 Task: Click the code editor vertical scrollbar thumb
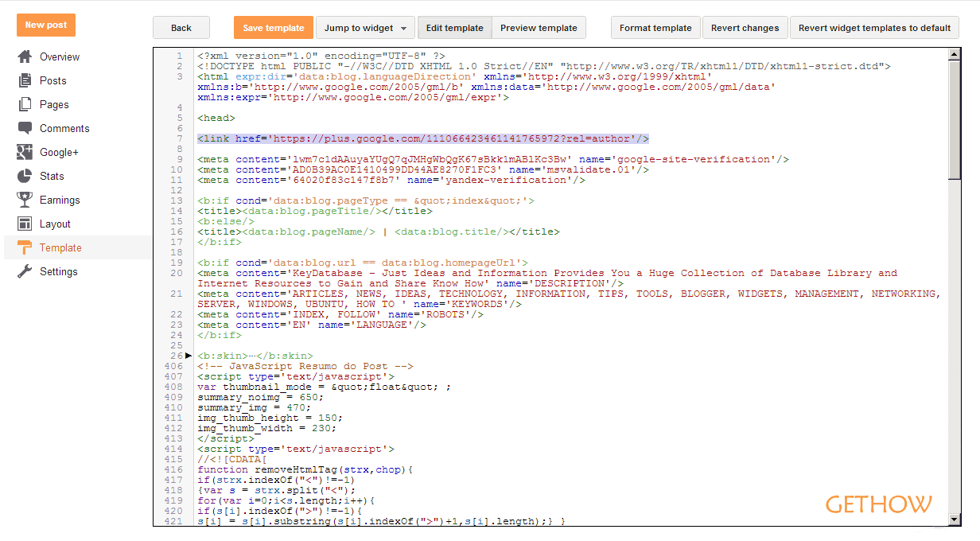(x=955, y=121)
